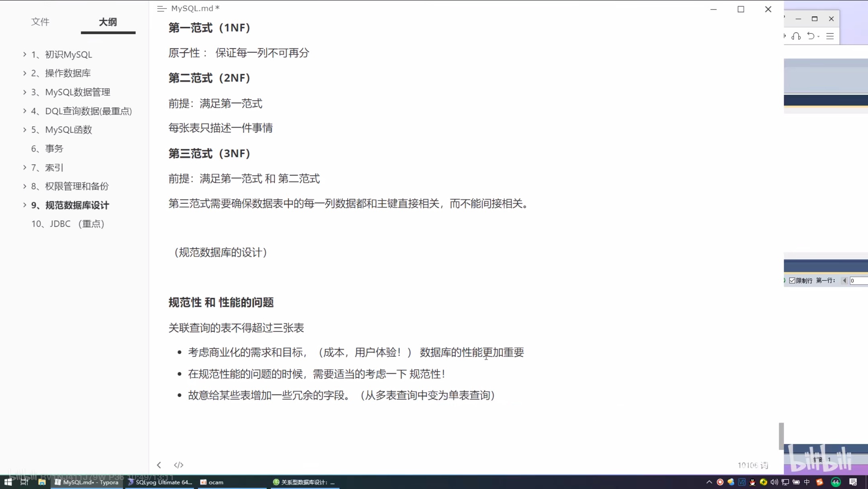Open Sogou input method tray icon
Viewport: 868px width, 489px height.
[819, 482]
